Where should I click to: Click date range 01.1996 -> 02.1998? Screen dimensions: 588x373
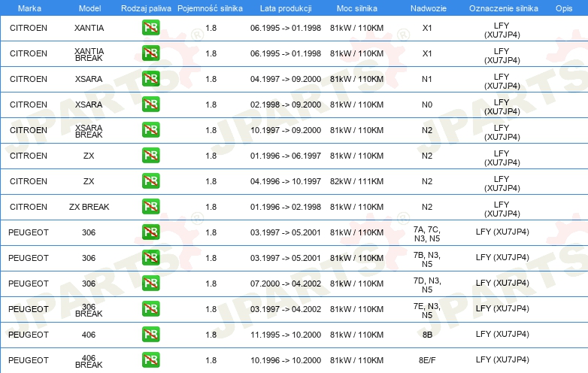coord(286,207)
